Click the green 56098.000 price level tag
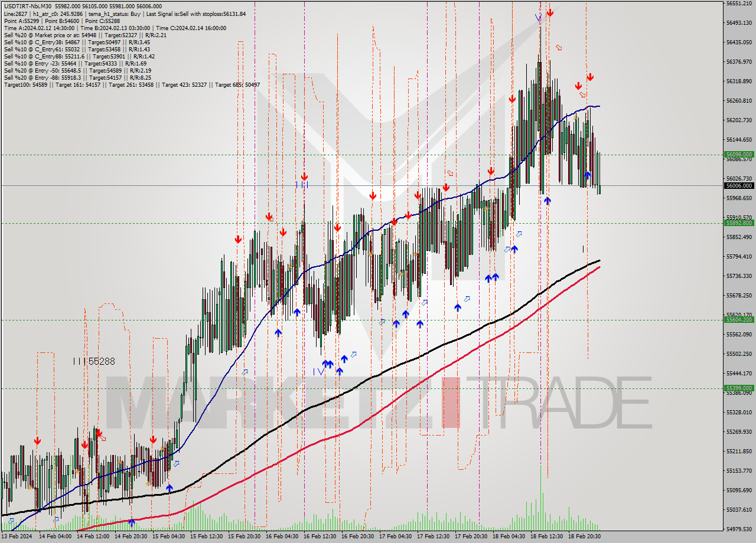Viewport: 756px width, 543px height. tap(738, 155)
